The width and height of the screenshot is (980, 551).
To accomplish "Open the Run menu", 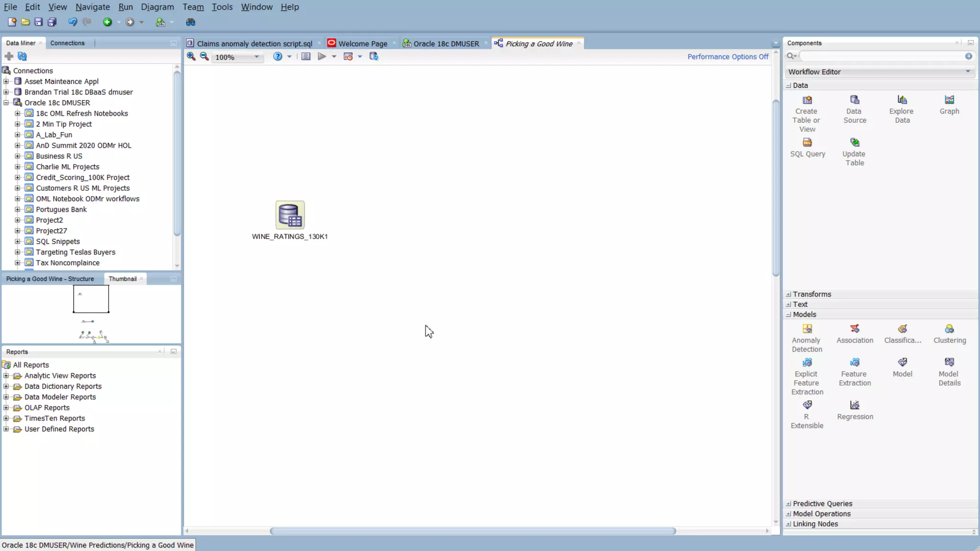I will coord(125,7).
